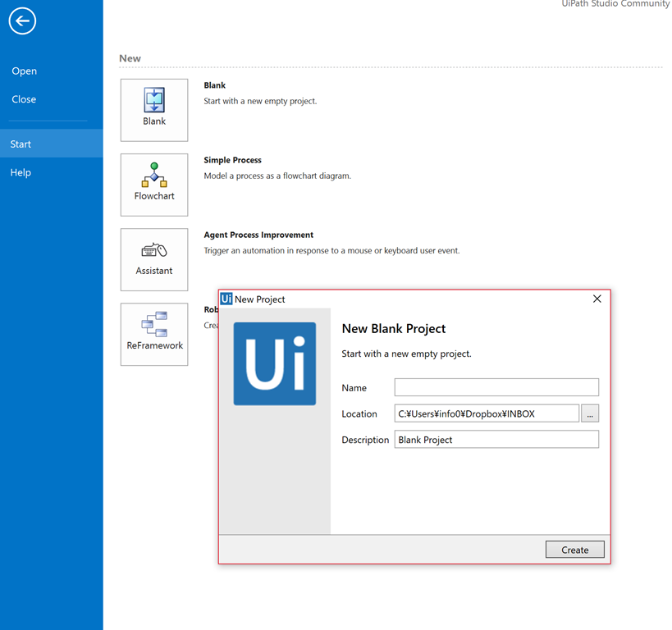Click the 'Agent Process Improvement' heading
The image size is (672, 630).
[x=258, y=235]
